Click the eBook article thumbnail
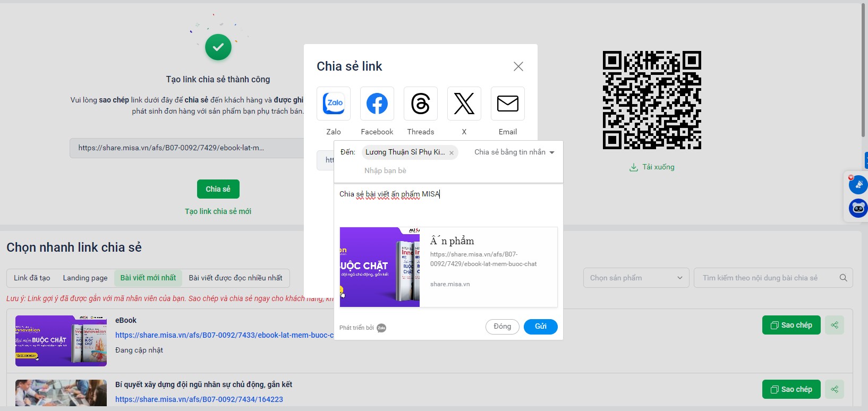 coord(61,341)
